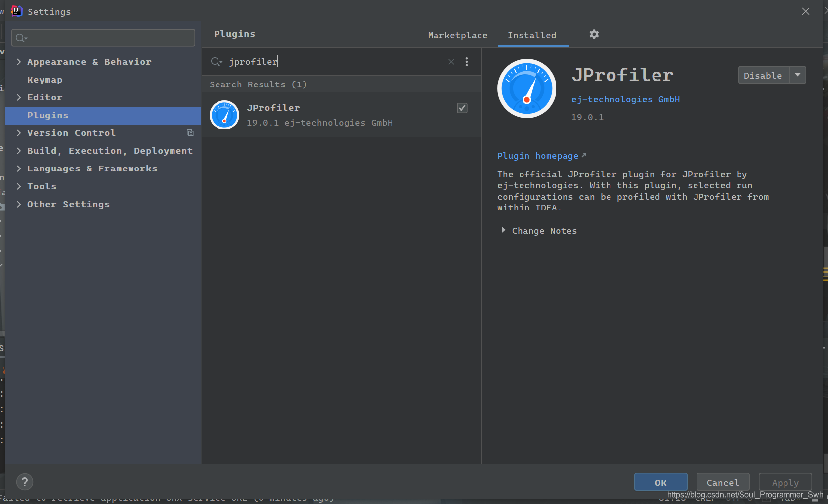The height and width of the screenshot is (504, 828).
Task: Expand the Editor settings node
Action: 19,97
